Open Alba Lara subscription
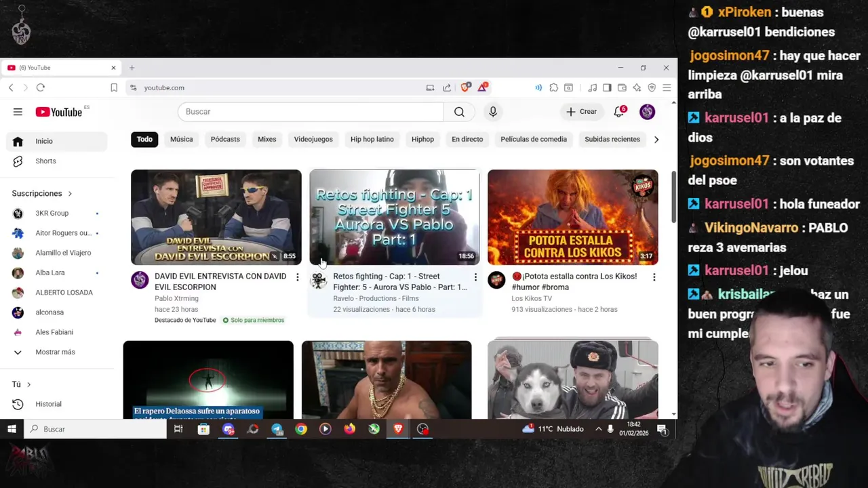Screen dimensions: 868x488 point(57,273)
